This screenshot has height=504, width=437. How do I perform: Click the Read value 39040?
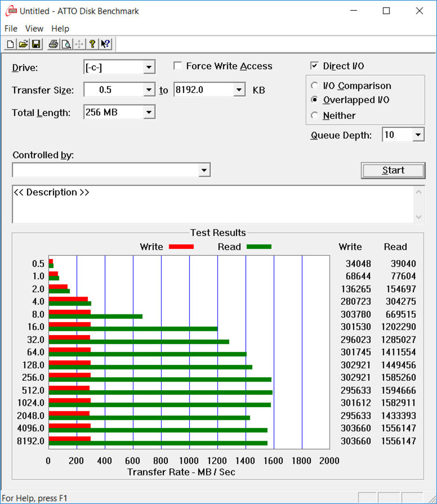(x=403, y=263)
